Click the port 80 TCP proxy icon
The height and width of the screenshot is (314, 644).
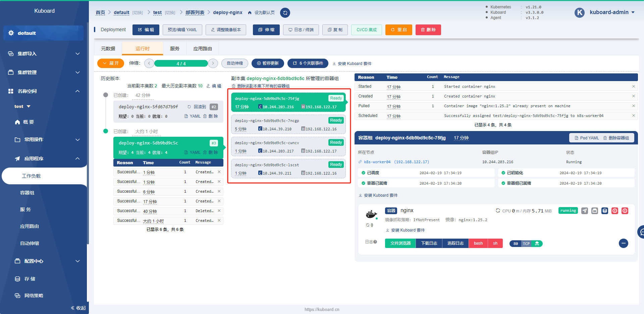coord(537,244)
